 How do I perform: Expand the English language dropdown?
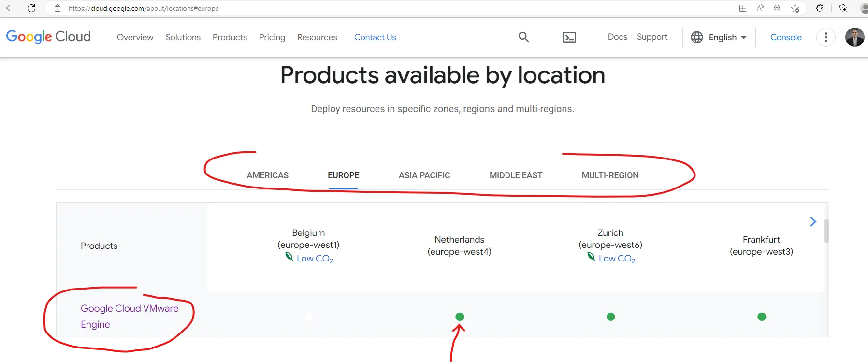tap(719, 37)
